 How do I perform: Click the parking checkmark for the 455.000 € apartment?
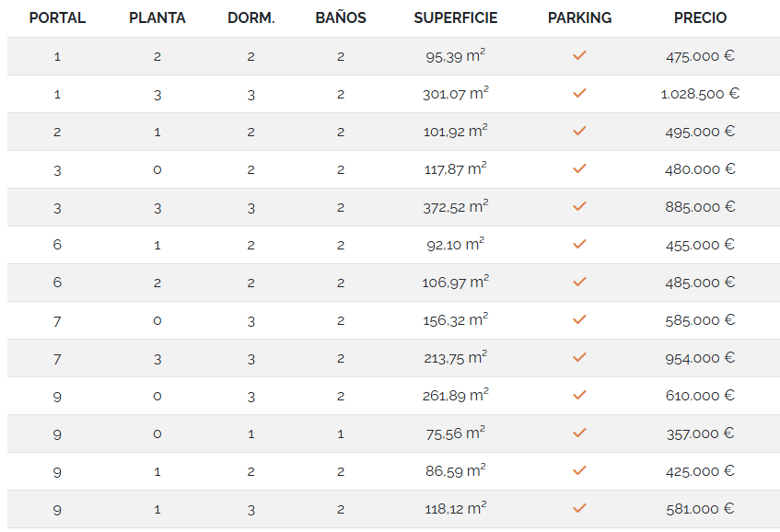[579, 245]
